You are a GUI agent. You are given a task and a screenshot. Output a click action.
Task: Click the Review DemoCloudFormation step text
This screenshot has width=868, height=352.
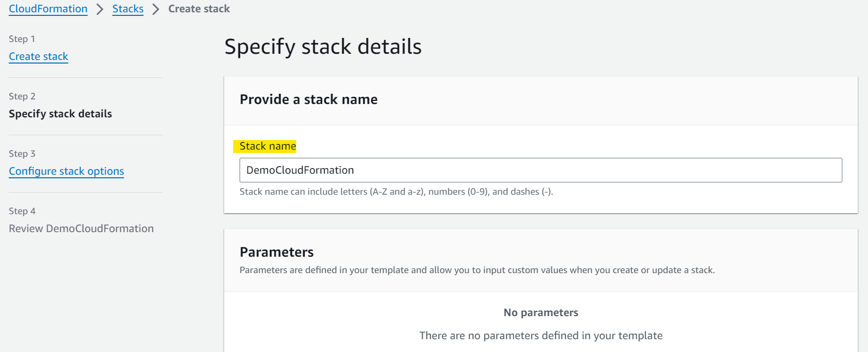(81, 229)
